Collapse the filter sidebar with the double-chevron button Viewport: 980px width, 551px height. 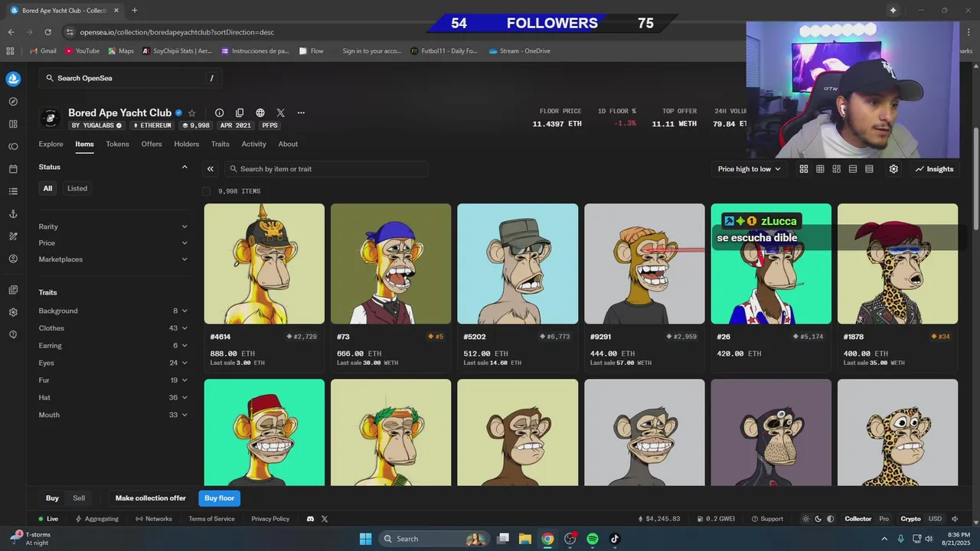211,169
